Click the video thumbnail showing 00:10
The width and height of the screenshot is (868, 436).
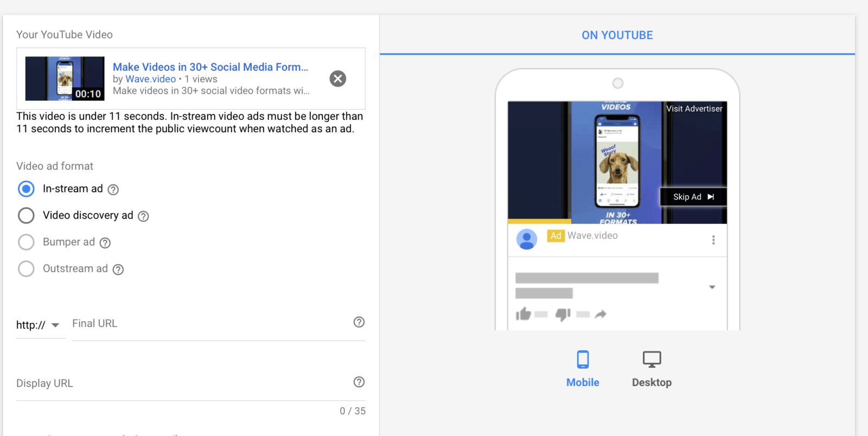65,79
